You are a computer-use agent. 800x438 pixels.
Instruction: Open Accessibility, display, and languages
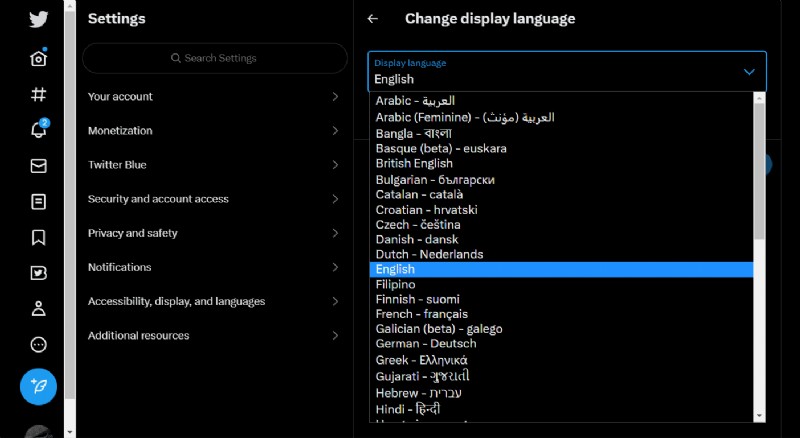(x=214, y=302)
